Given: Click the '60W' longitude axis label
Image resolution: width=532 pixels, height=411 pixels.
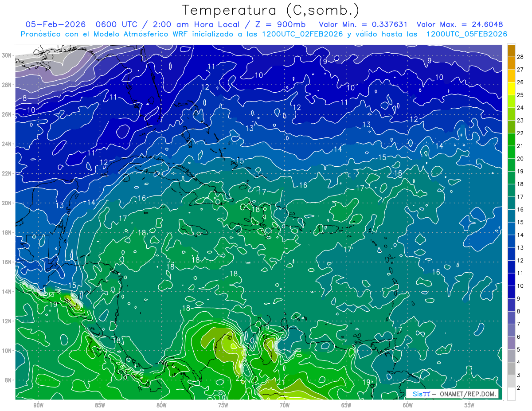Looking at the screenshot, I should coord(408,405).
